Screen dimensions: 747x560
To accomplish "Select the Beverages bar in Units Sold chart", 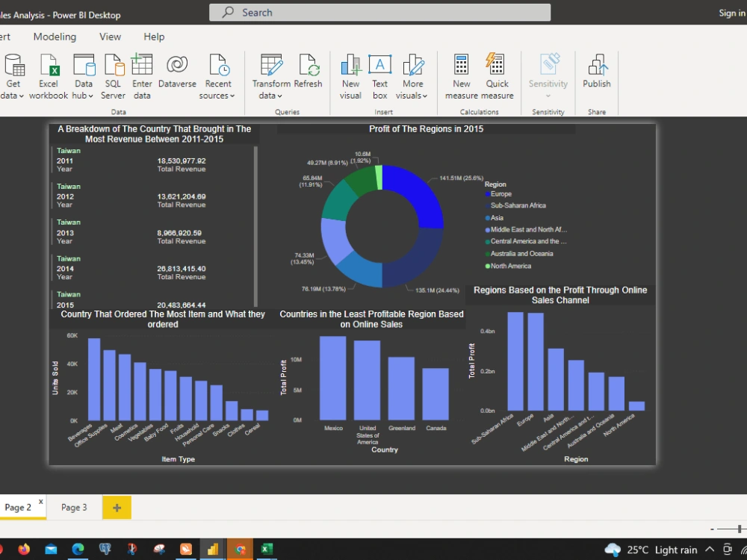I will (x=94, y=379).
